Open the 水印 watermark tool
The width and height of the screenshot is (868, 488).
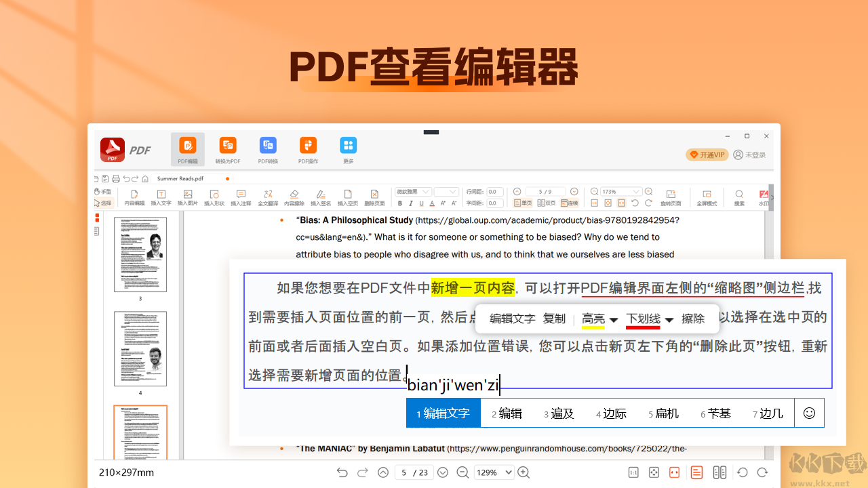tap(763, 197)
